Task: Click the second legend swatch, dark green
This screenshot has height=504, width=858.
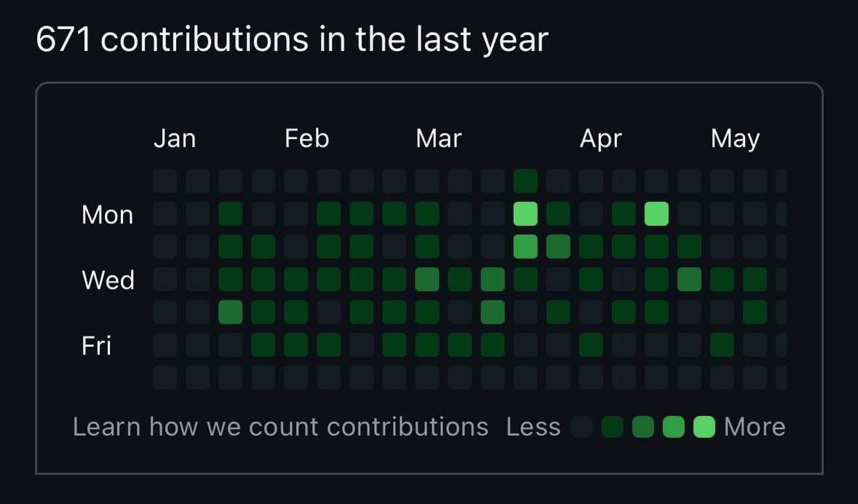Action: 612,427
